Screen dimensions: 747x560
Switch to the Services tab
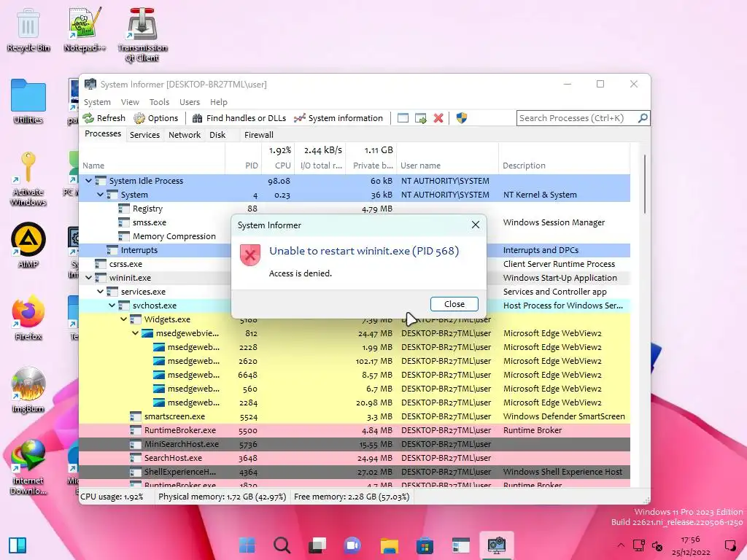click(x=145, y=135)
